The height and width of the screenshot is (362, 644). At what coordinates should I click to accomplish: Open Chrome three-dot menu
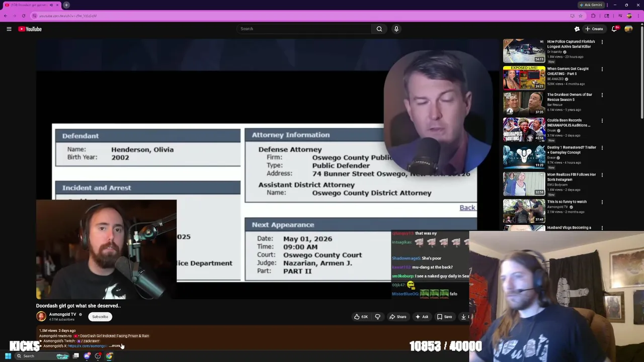point(638,16)
